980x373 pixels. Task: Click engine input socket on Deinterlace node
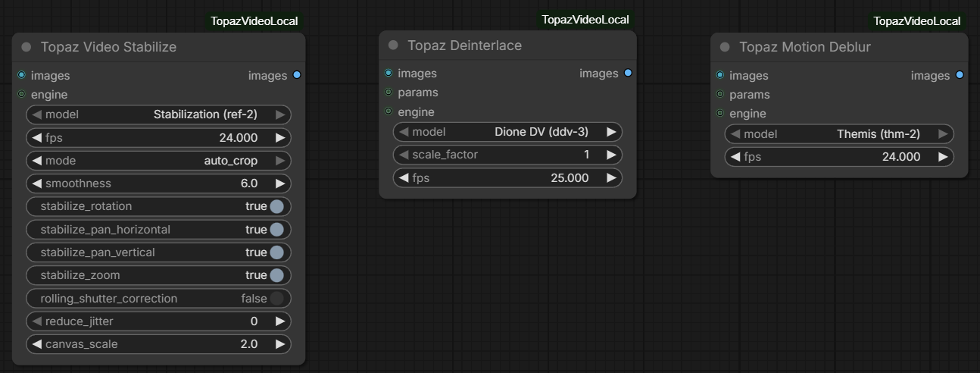pyautogui.click(x=389, y=111)
